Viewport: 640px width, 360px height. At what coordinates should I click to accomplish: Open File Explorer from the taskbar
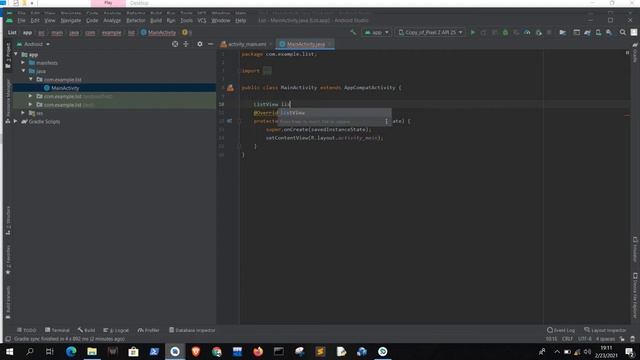point(92,351)
